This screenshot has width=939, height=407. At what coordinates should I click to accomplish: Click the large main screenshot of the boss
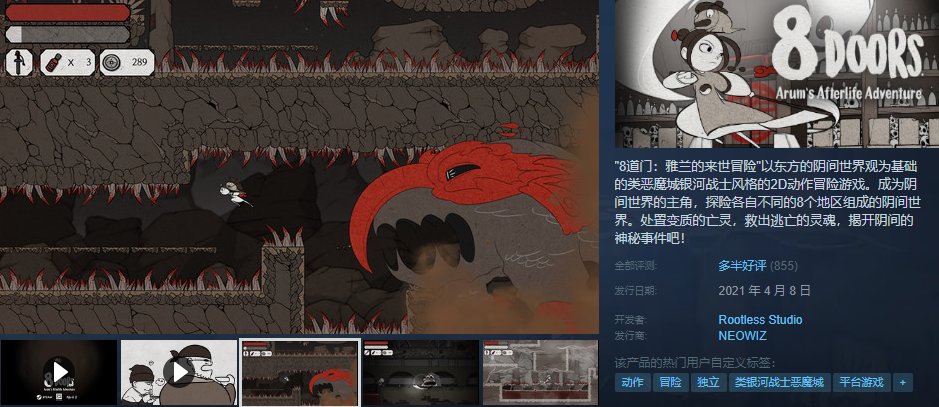click(x=299, y=166)
